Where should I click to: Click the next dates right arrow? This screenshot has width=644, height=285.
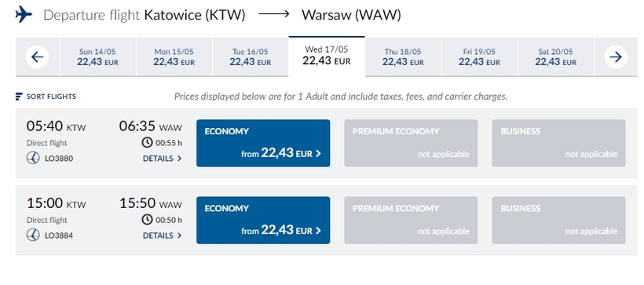point(616,57)
